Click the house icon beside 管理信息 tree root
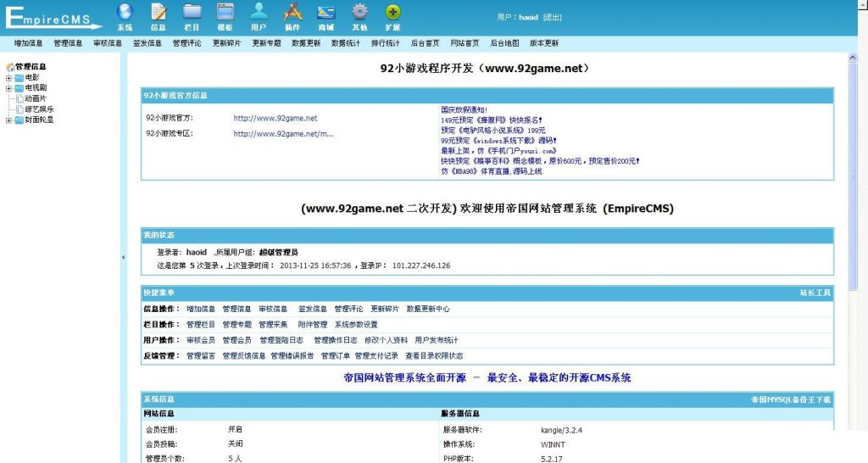The width and height of the screenshot is (868, 463). (10, 67)
